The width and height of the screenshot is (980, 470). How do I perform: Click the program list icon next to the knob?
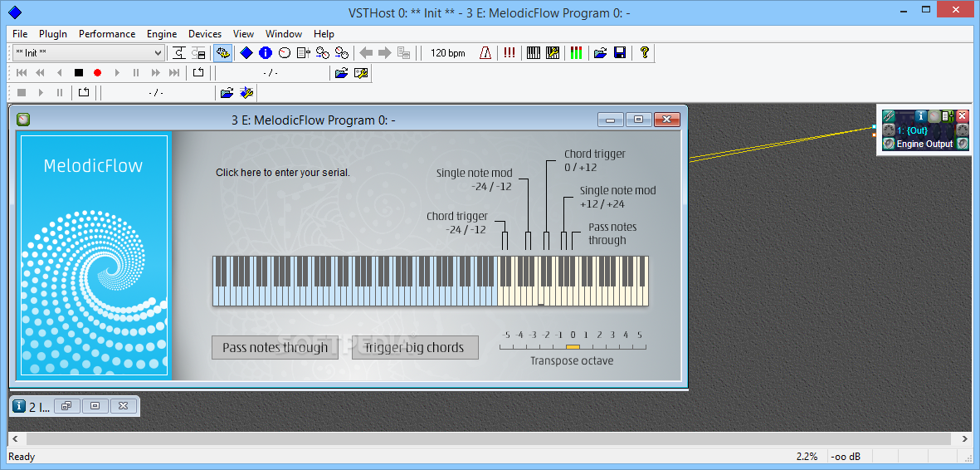click(x=304, y=53)
